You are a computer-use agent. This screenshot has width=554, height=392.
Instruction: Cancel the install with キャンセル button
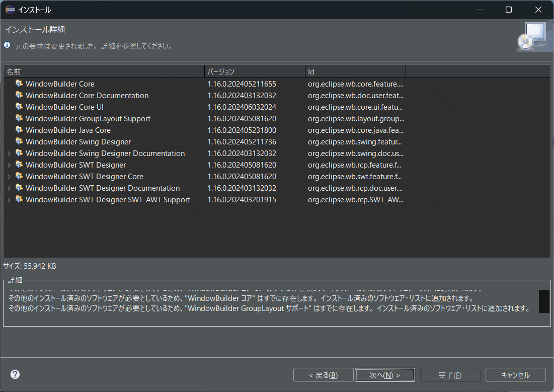tap(515, 375)
